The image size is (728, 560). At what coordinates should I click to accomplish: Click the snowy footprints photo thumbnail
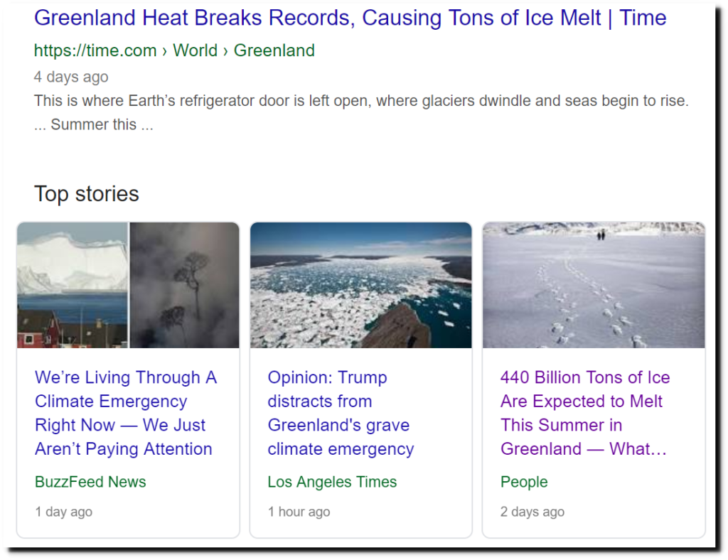point(594,285)
